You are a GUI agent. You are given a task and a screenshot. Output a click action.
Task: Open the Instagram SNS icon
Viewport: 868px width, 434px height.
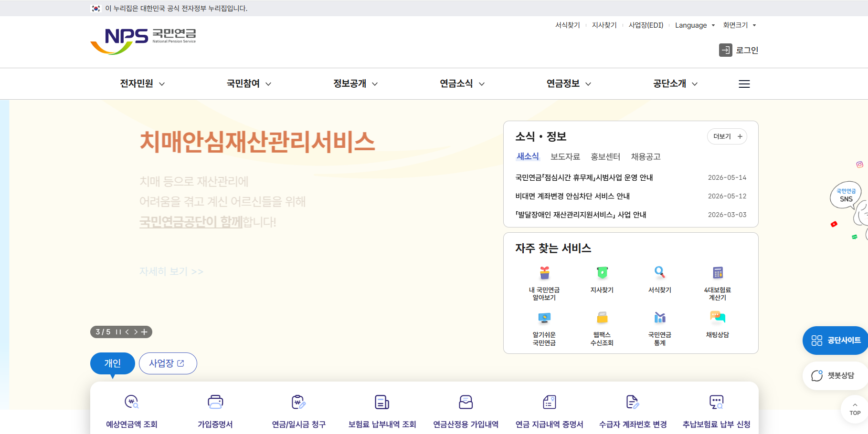click(859, 165)
